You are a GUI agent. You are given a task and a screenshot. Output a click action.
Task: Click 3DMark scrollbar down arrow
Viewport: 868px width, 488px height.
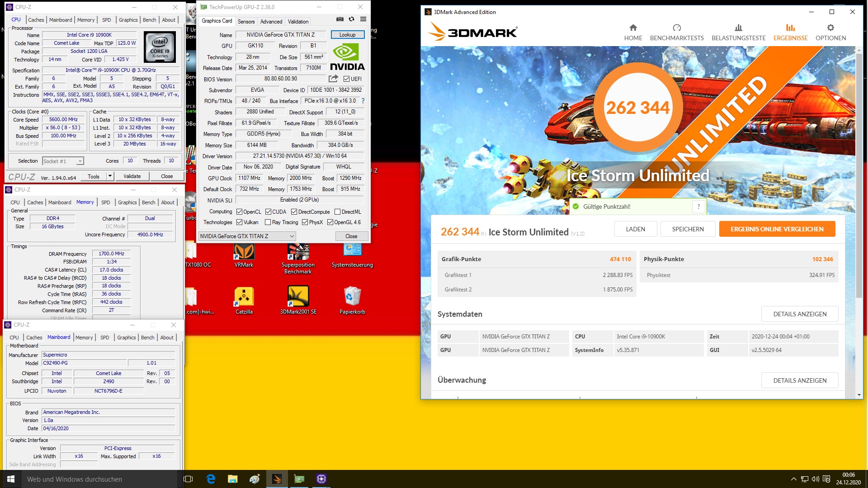point(859,395)
